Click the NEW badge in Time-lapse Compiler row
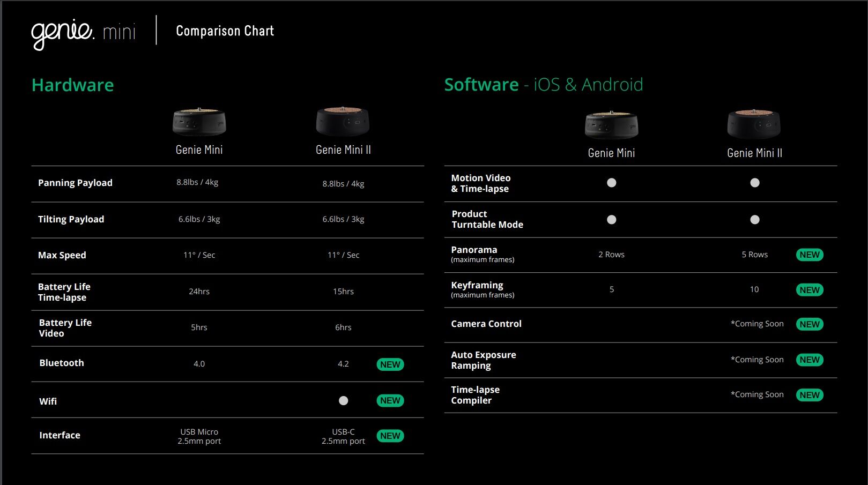The width and height of the screenshot is (868, 485). click(810, 395)
